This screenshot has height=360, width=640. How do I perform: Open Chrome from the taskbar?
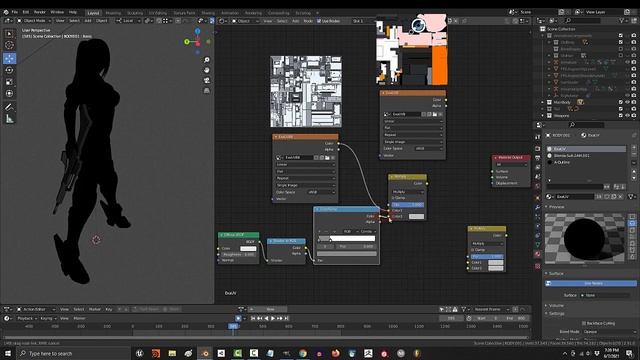click(303, 353)
